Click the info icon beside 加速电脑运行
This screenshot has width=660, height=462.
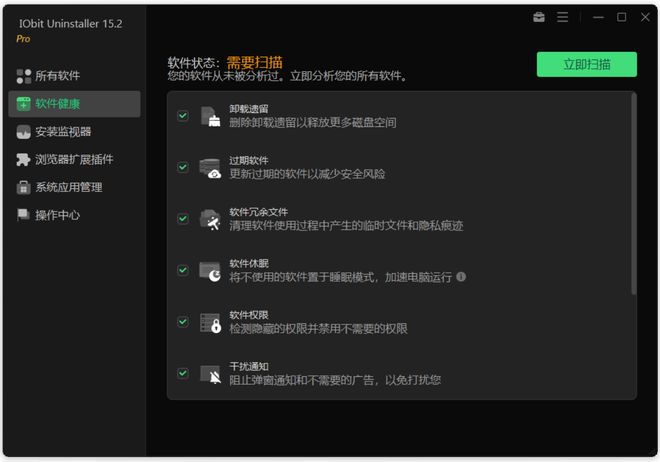coord(461,276)
